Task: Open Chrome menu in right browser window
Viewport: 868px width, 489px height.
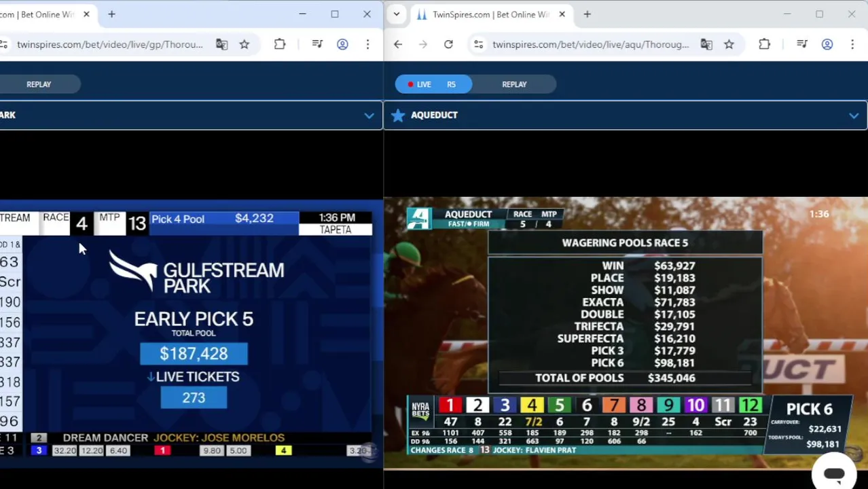Action: pos(852,44)
